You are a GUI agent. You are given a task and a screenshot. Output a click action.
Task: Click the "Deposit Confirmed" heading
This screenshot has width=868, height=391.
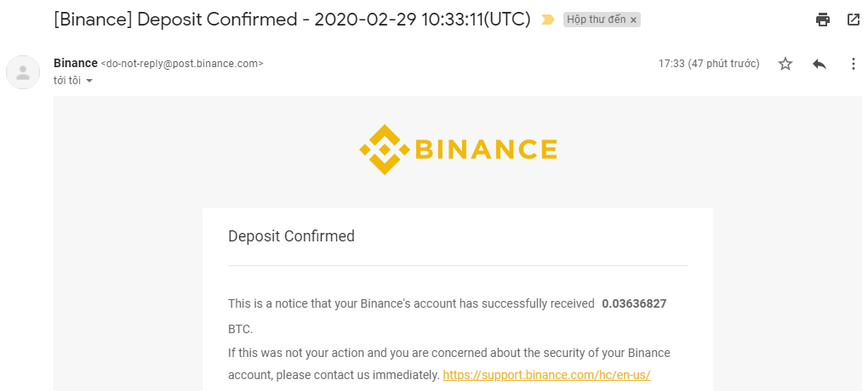click(291, 236)
